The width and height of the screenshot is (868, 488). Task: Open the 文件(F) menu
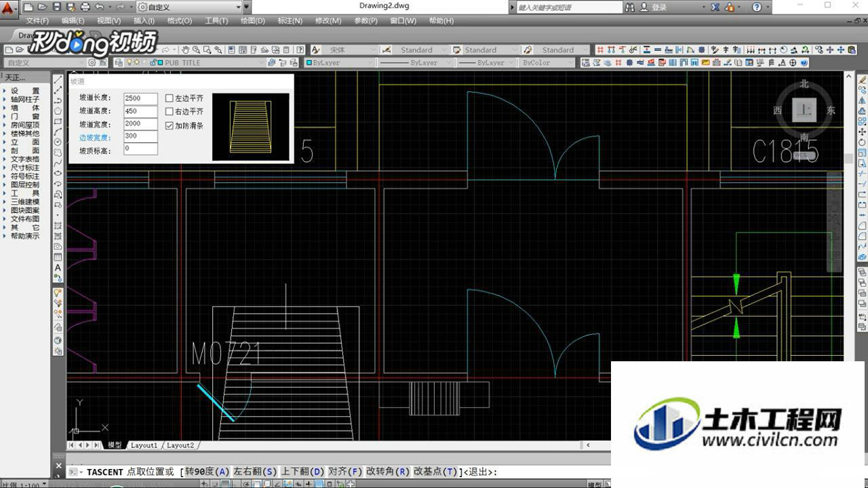coord(37,20)
